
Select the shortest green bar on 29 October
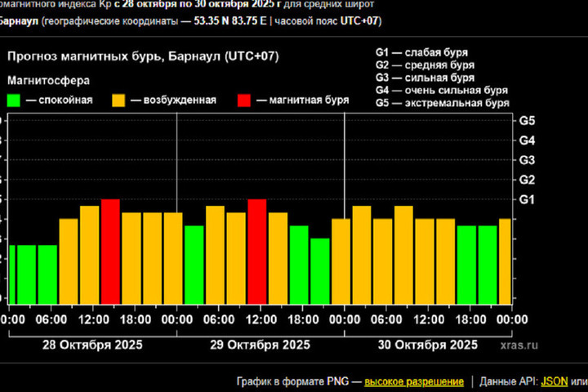319,271
